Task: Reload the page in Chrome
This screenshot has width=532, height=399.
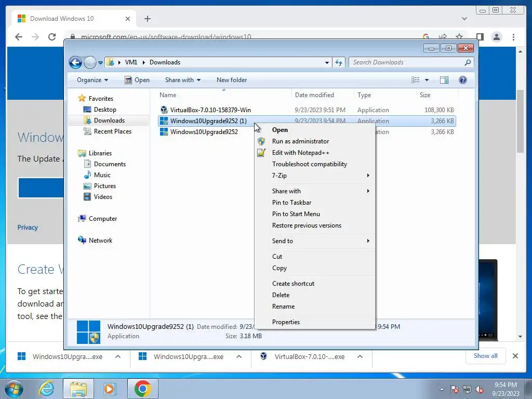Action: click(x=52, y=37)
